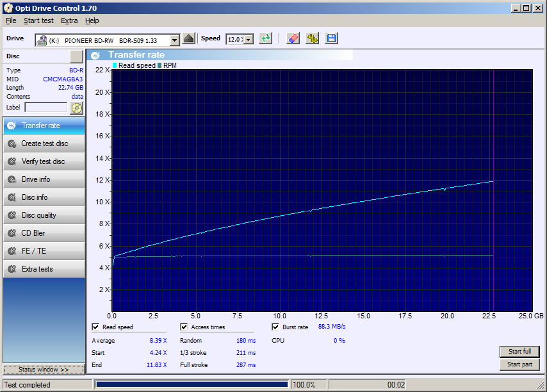Expand the Status window button
The width and height of the screenshot is (547, 392).
click(44, 370)
